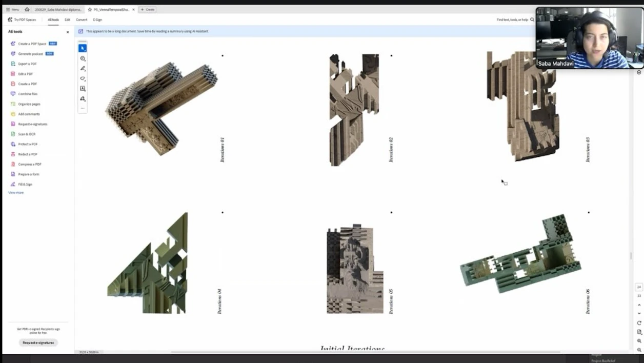
Task: Click the Iterations 04 model image
Action: coord(148,263)
